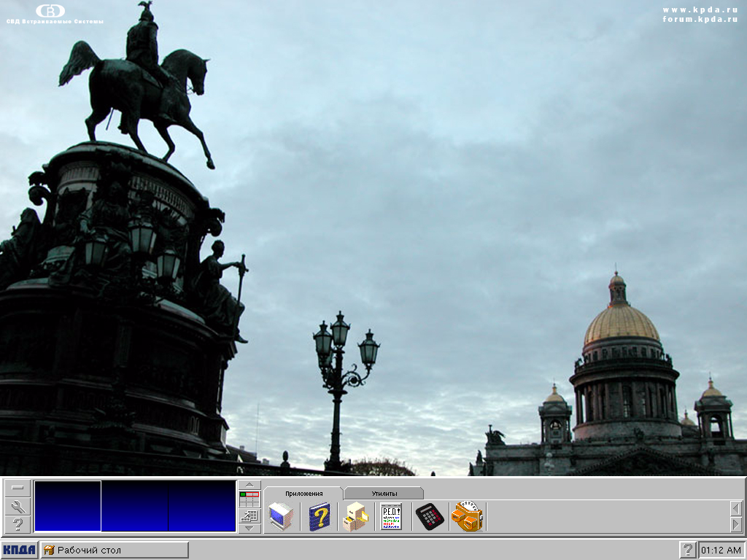Launch the orange slide viewer icon
The image size is (747, 560).
[x=467, y=517]
